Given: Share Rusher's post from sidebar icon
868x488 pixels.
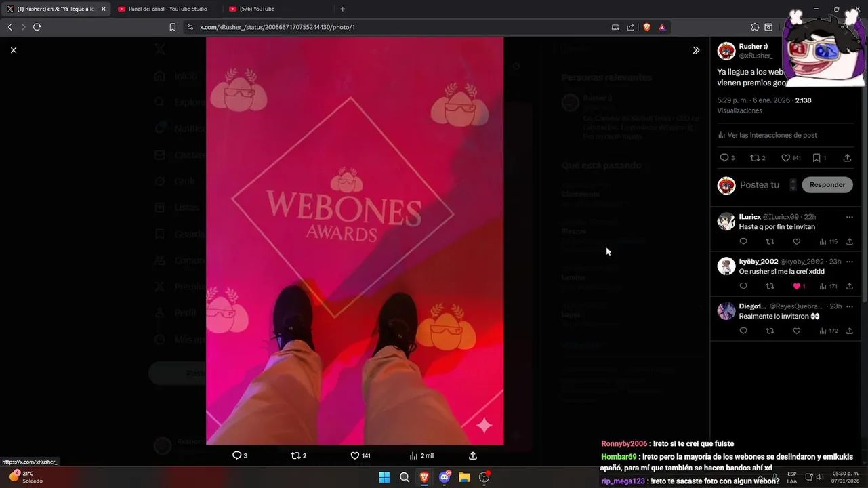Looking at the screenshot, I should 847,158.
